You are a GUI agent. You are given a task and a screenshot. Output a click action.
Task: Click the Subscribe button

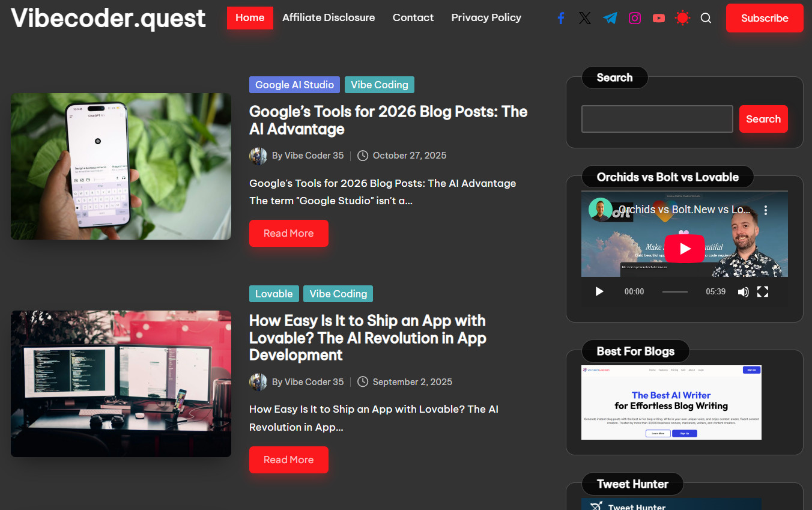point(765,18)
